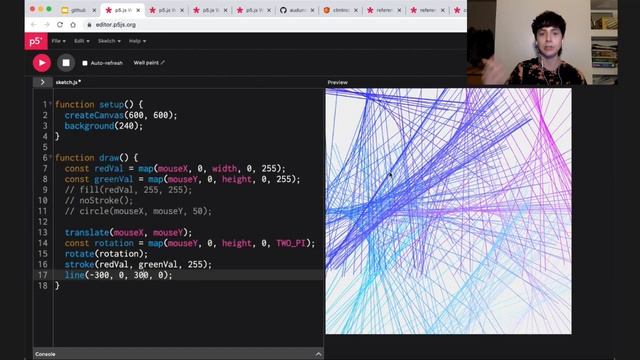Click 'function setup() {' on line 1
This screenshot has height=360, width=640.
point(99,104)
